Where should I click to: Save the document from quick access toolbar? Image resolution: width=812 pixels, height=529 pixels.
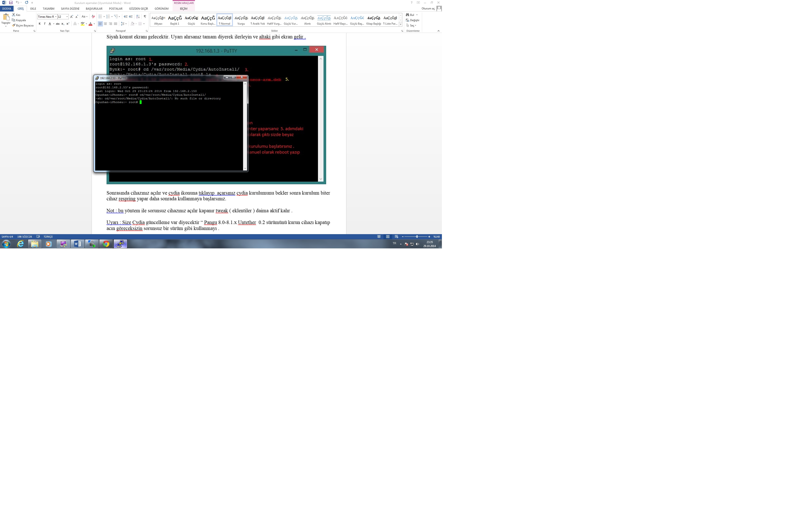coord(11,3)
